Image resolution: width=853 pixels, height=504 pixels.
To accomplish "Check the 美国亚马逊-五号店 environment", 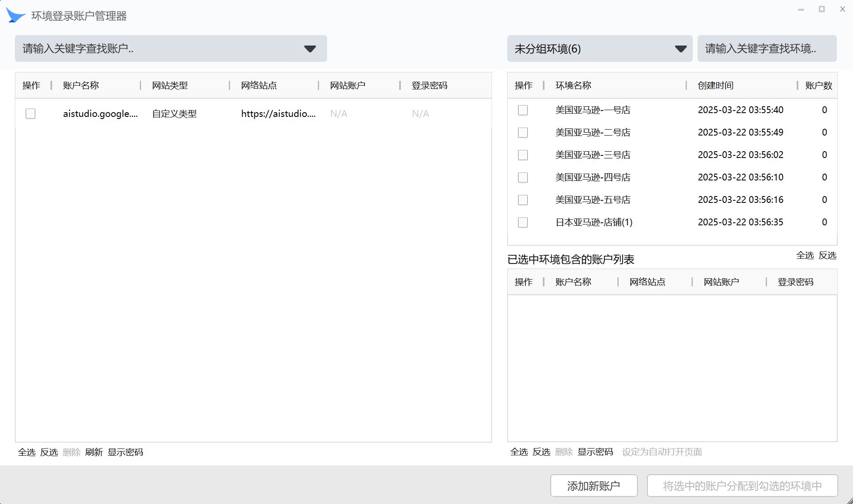I will 523,200.
